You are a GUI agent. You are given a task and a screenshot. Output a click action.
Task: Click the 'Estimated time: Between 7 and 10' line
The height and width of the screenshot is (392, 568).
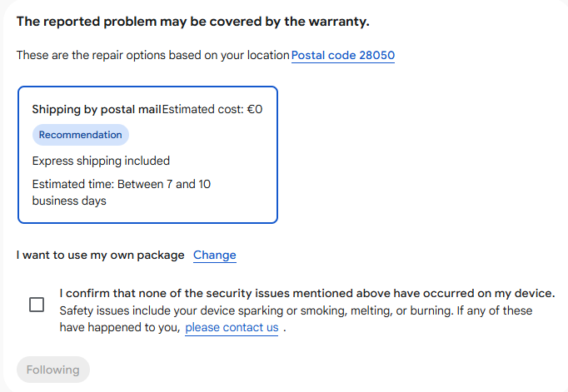click(x=121, y=184)
